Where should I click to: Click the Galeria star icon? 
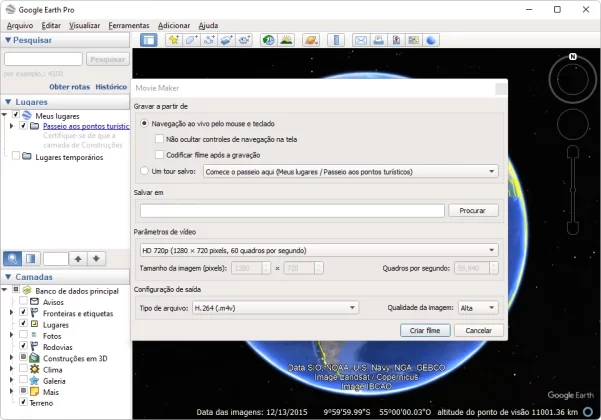34,381
